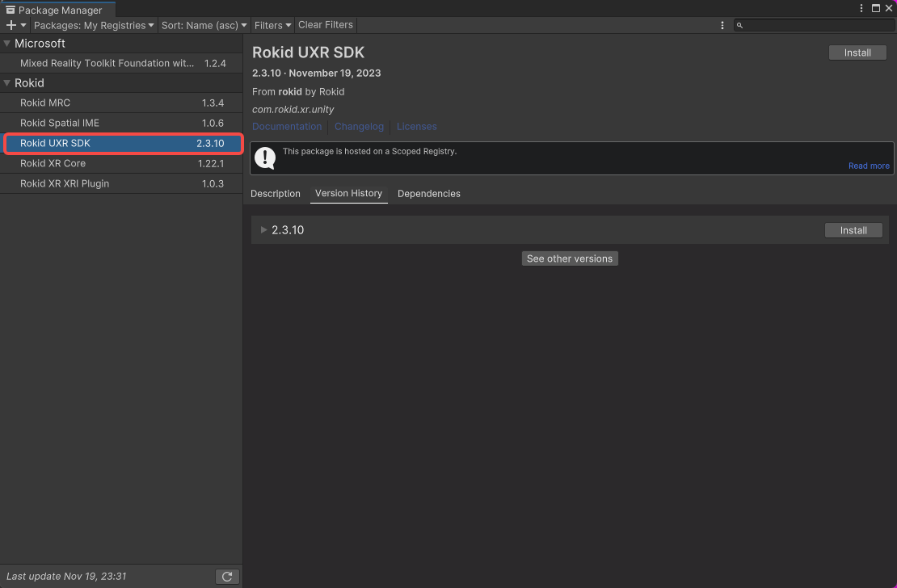Click the Last update Nov 19 status text

[x=66, y=577]
